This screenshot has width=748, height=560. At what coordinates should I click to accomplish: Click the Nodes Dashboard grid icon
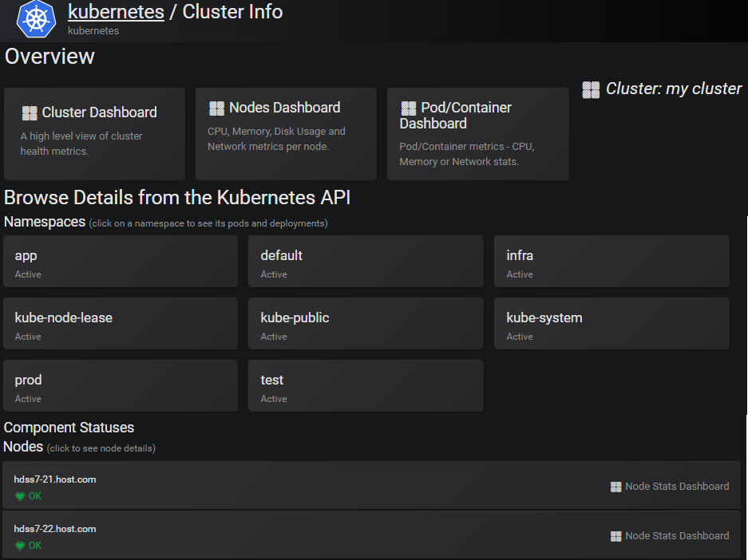216,108
